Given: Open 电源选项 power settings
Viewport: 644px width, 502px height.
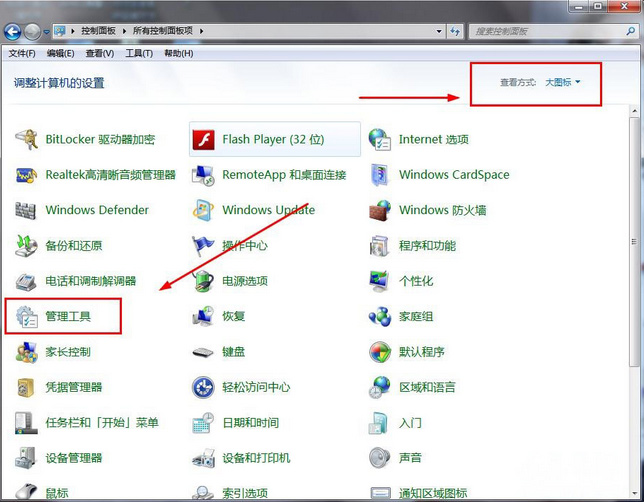Looking at the screenshot, I should coord(244,281).
